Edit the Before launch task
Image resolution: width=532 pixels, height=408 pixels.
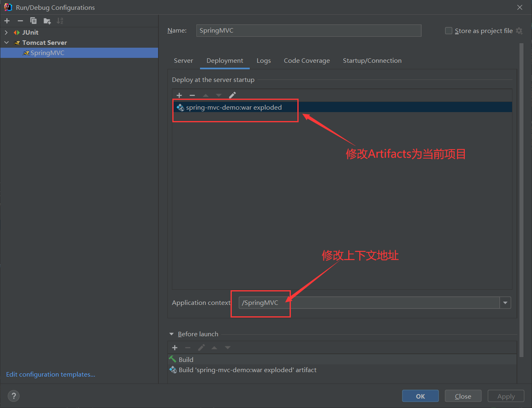coord(201,348)
